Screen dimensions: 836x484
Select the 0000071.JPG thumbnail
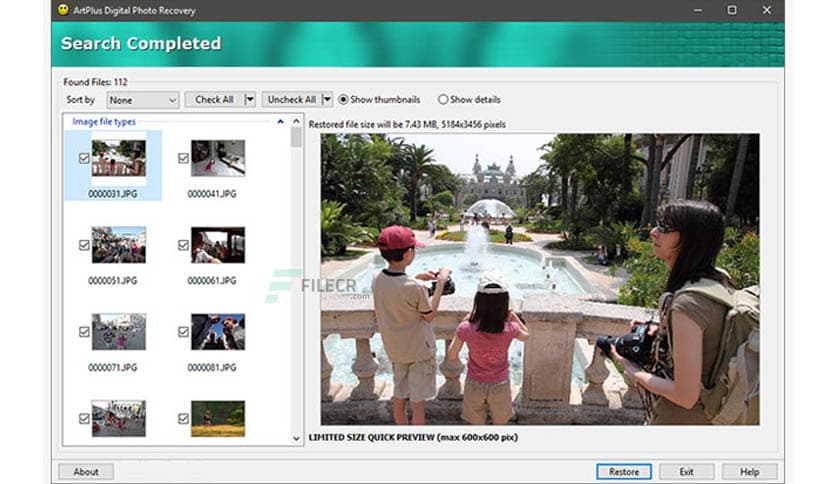[118, 331]
